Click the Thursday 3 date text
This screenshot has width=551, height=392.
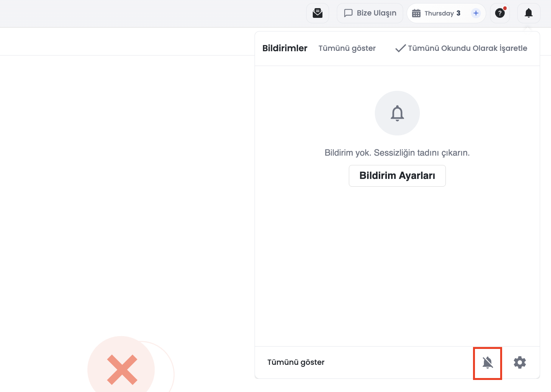442,13
